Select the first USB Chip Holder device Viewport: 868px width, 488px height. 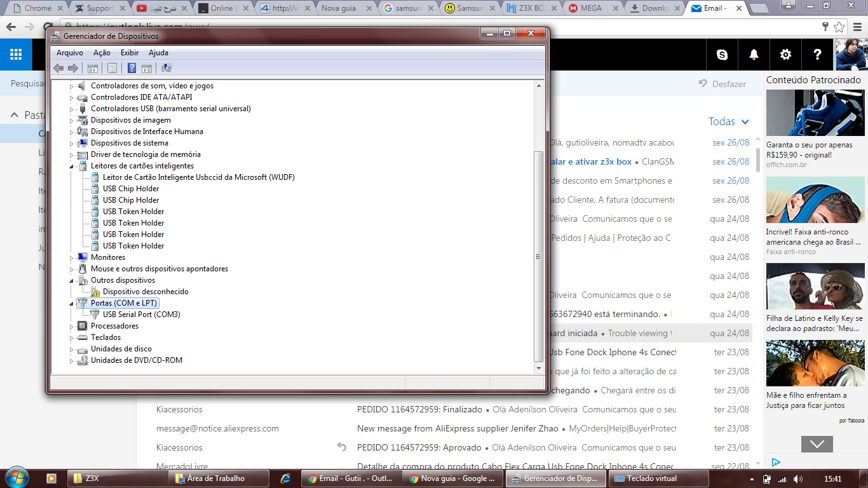pyautogui.click(x=131, y=189)
